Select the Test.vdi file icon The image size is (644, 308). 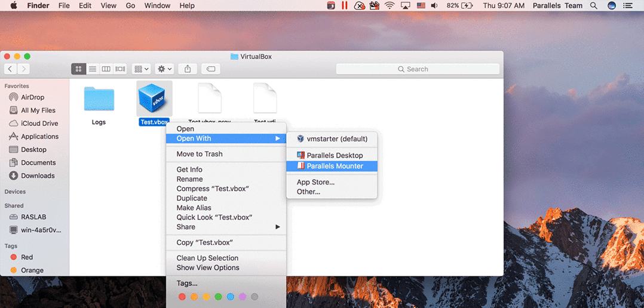(x=265, y=98)
